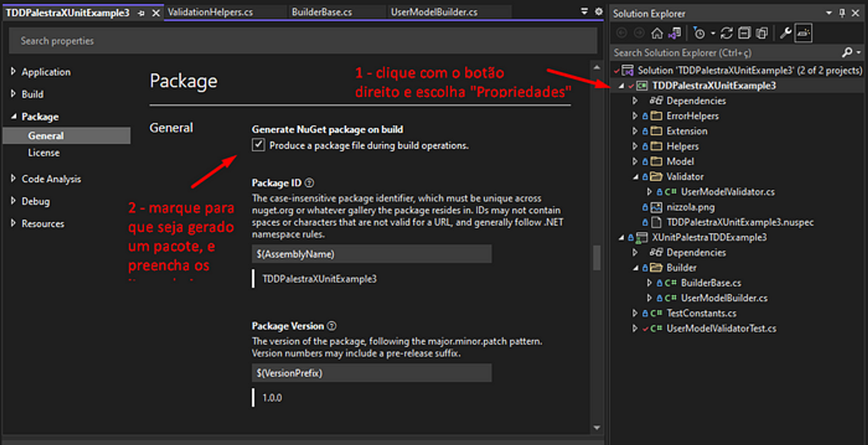Uncheck Produce a package file during build
Screen dimensions: 868x445
pos(258,145)
